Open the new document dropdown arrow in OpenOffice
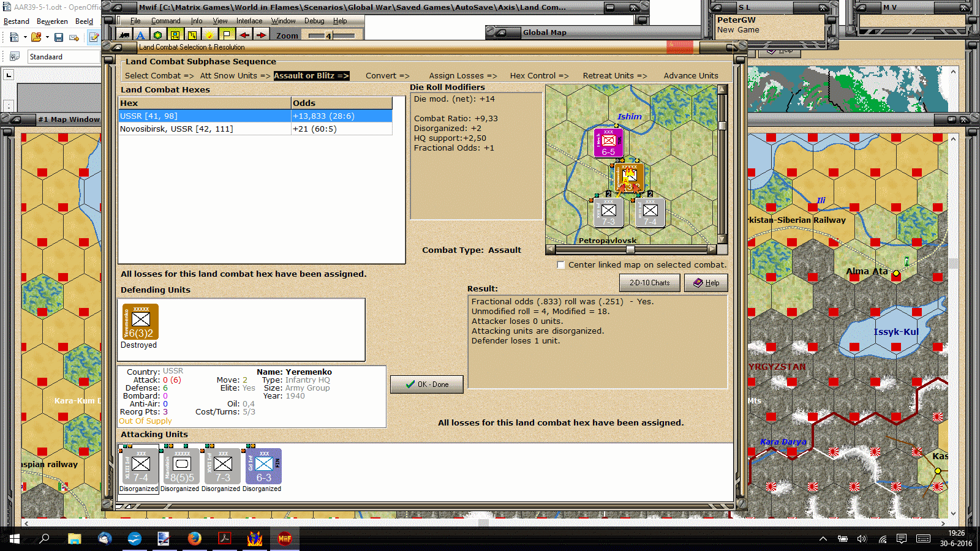Image resolution: width=980 pixels, height=551 pixels. coord(25,37)
